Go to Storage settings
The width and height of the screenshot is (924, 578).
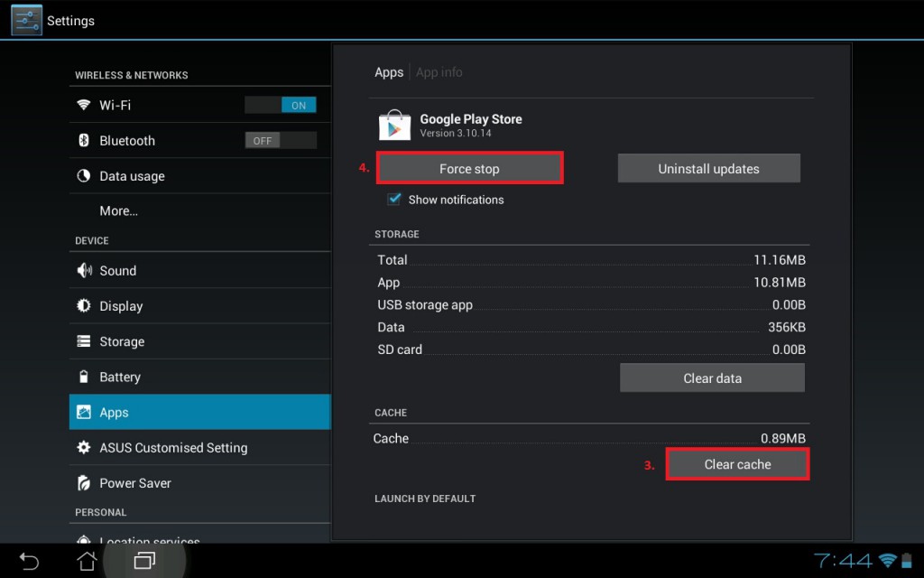[199, 340]
